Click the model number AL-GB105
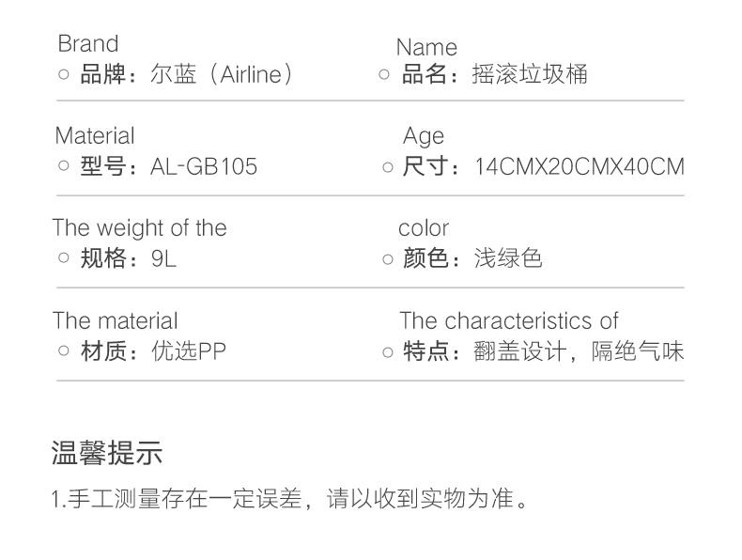742x560 pixels. click(x=204, y=166)
